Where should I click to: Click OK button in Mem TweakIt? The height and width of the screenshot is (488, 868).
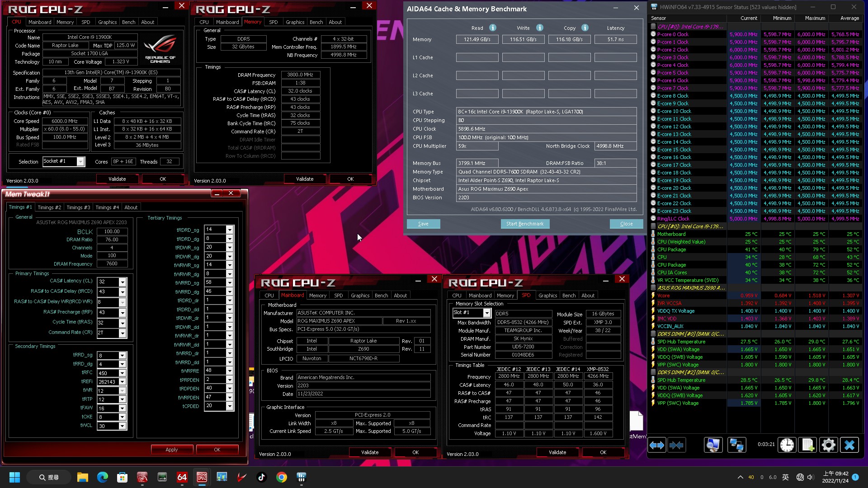(x=217, y=450)
